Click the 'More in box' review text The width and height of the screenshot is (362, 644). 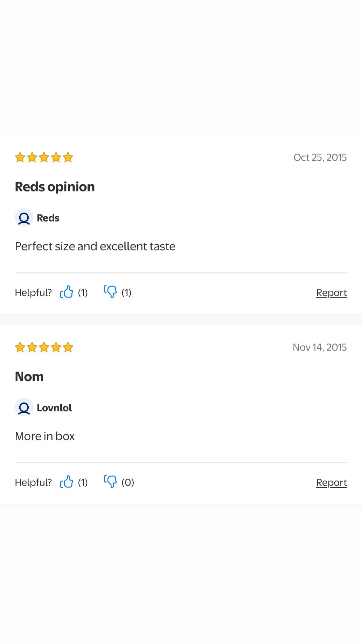point(45,436)
